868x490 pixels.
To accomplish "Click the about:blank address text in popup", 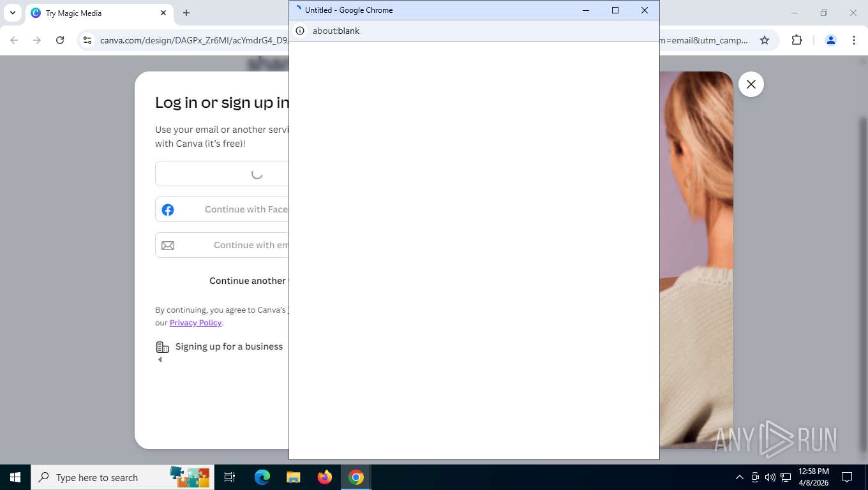I will pyautogui.click(x=336, y=31).
